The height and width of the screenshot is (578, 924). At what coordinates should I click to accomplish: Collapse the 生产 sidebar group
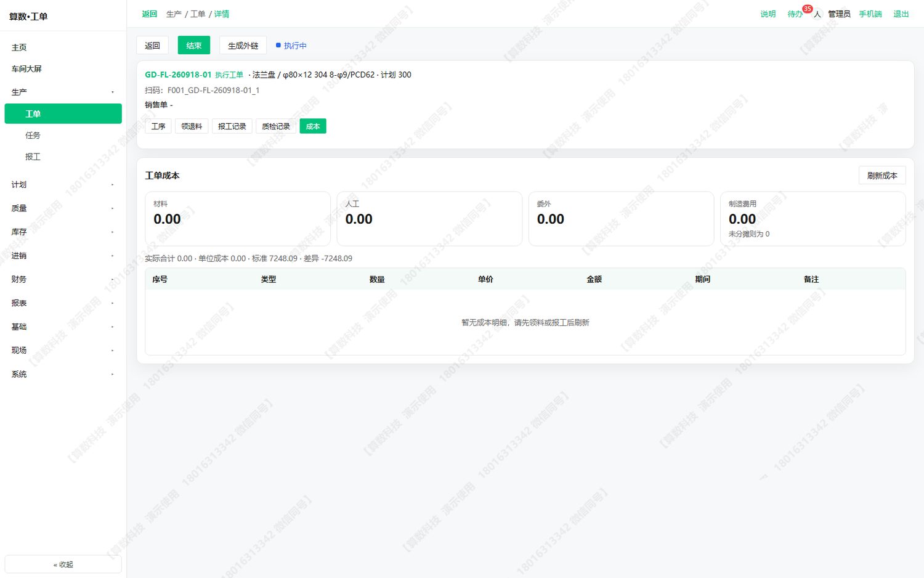[x=63, y=92]
